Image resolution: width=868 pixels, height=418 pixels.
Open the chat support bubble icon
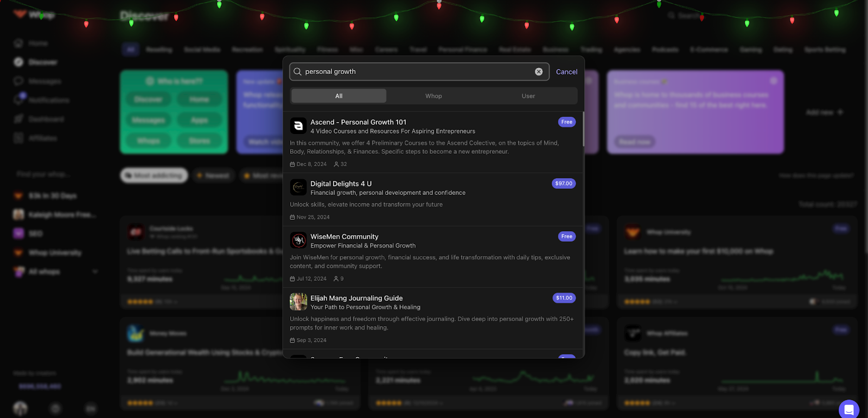[x=849, y=409]
